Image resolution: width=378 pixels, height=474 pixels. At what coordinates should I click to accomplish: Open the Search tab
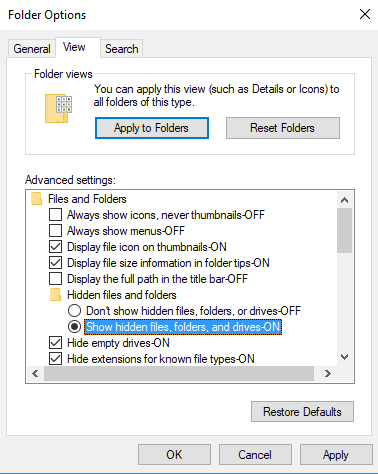pyautogui.click(x=122, y=49)
